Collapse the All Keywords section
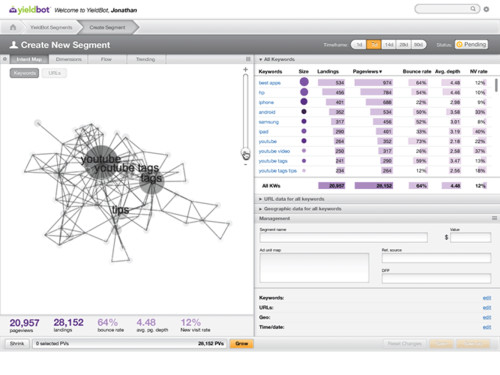Screen dimensions: 500x375 (x=277, y=59)
